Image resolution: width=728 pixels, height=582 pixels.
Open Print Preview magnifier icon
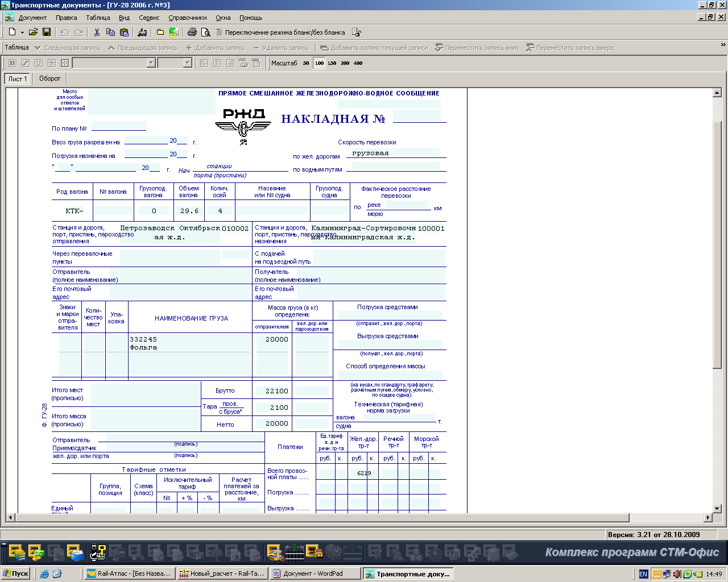pyautogui.click(x=206, y=32)
